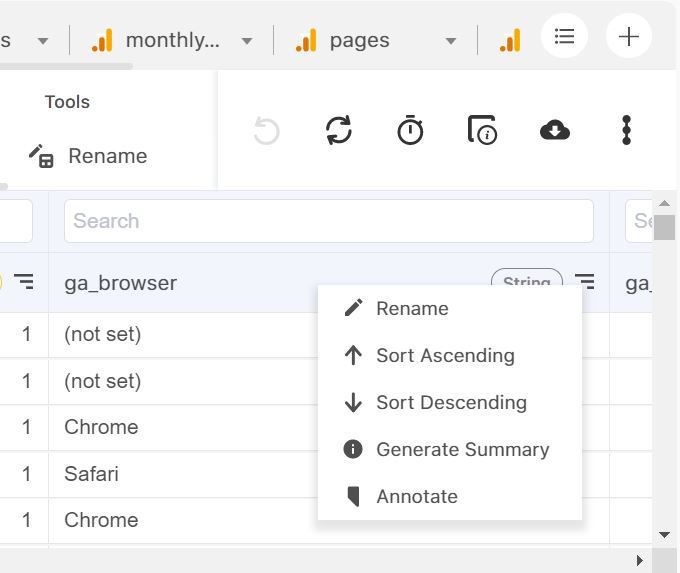
Task: Click the Tools panel heading
Action: click(67, 102)
